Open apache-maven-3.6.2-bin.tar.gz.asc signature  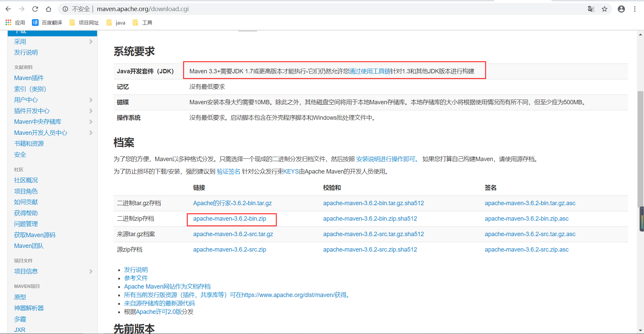point(530,203)
